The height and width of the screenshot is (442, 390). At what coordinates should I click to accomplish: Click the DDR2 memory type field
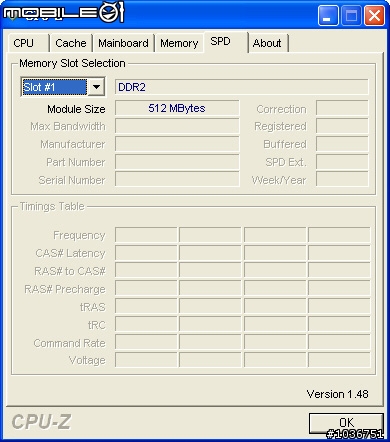(x=242, y=87)
